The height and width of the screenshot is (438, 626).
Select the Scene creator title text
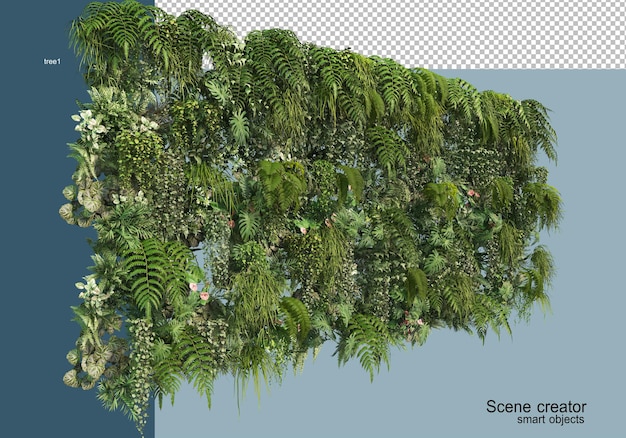pyautogui.click(x=536, y=407)
